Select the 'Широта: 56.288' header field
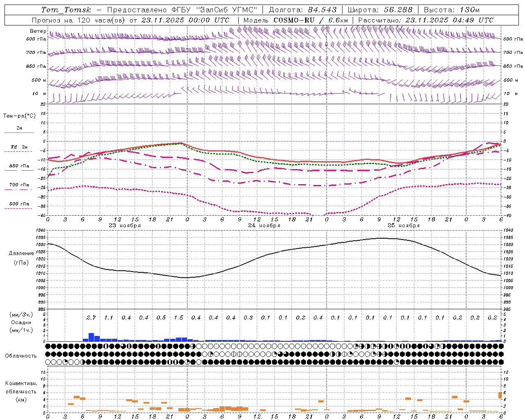 [380, 10]
